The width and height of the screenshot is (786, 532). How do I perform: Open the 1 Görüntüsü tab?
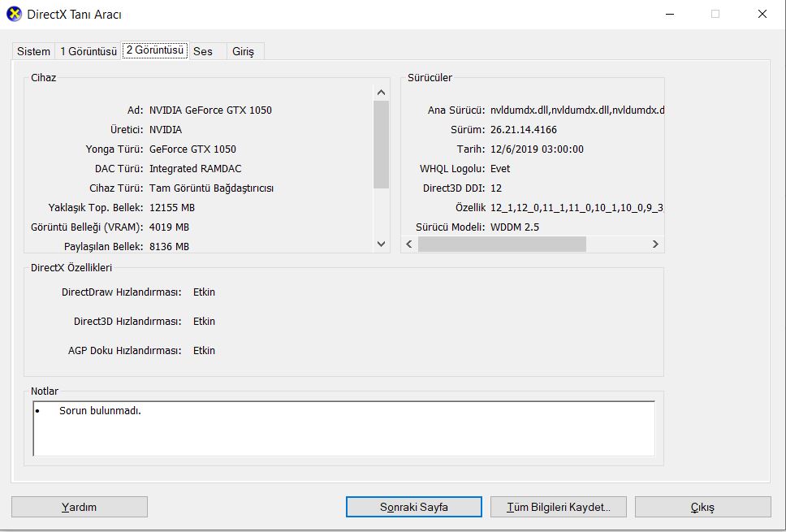(x=89, y=51)
